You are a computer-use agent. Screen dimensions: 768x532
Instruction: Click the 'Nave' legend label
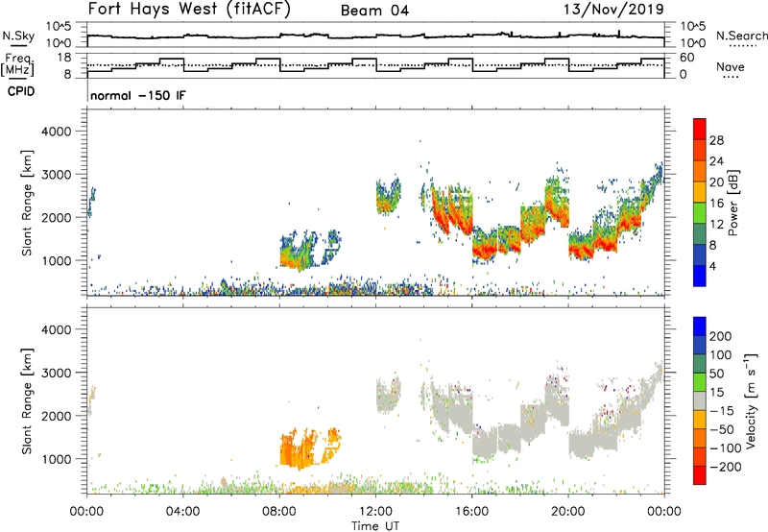pyautogui.click(x=730, y=66)
